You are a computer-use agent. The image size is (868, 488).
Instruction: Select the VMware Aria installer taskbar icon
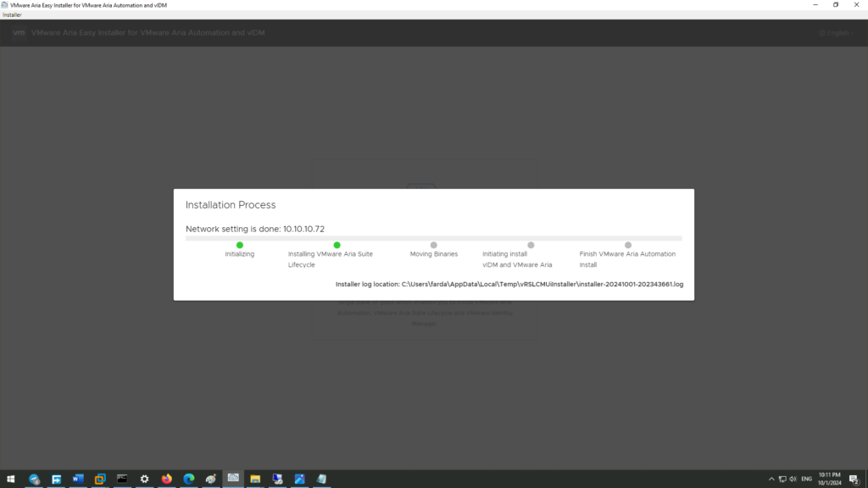(233, 480)
